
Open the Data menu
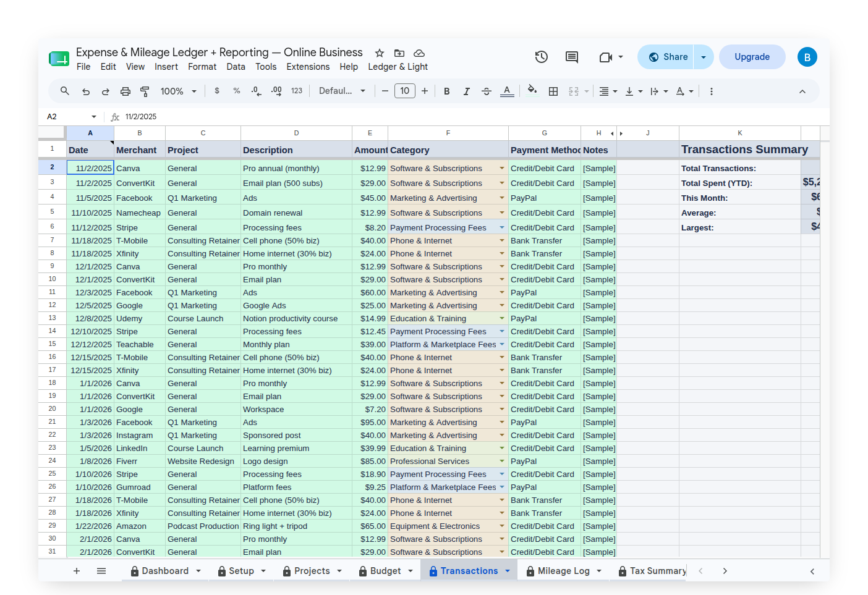coord(236,67)
